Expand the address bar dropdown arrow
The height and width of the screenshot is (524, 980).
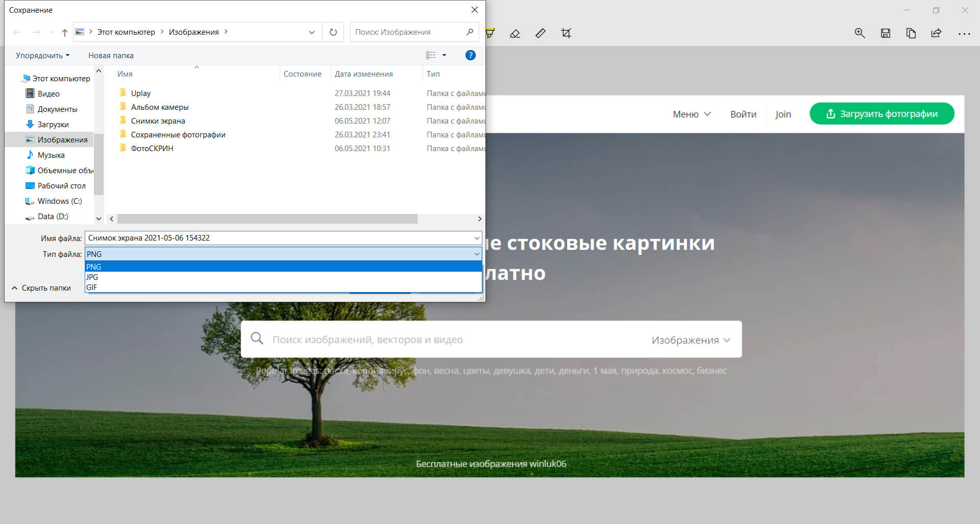coord(311,32)
